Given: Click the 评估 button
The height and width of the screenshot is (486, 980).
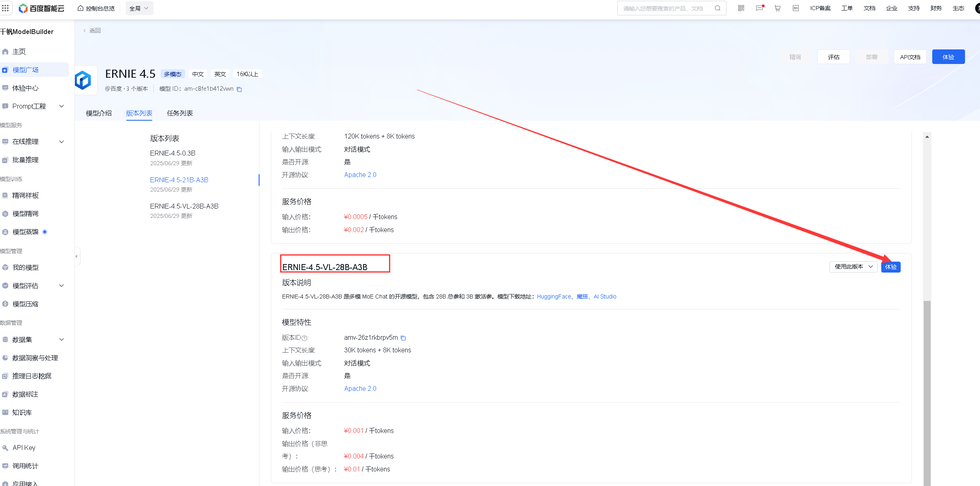Looking at the screenshot, I should 833,57.
